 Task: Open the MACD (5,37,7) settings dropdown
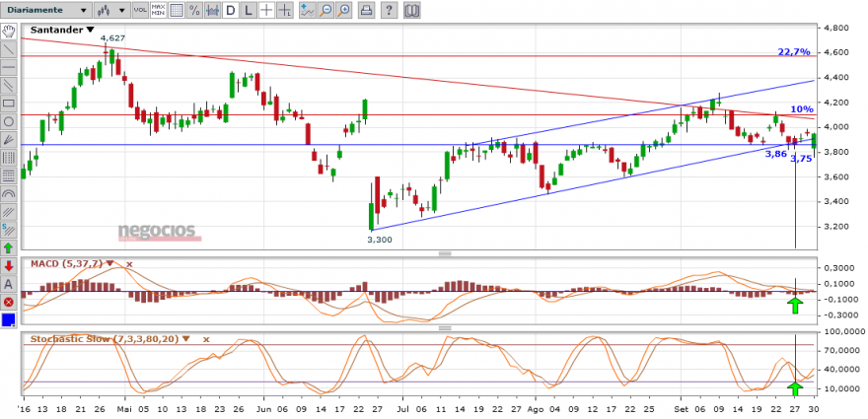coord(110,263)
